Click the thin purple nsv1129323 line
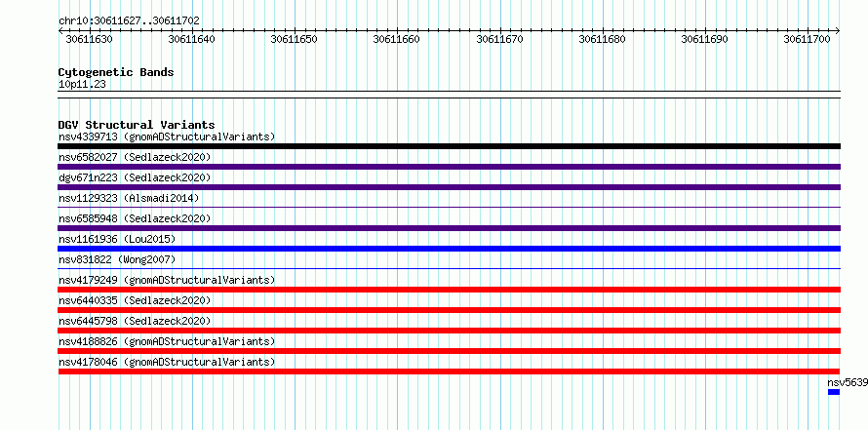The width and height of the screenshot is (868, 430). [x=449, y=207]
